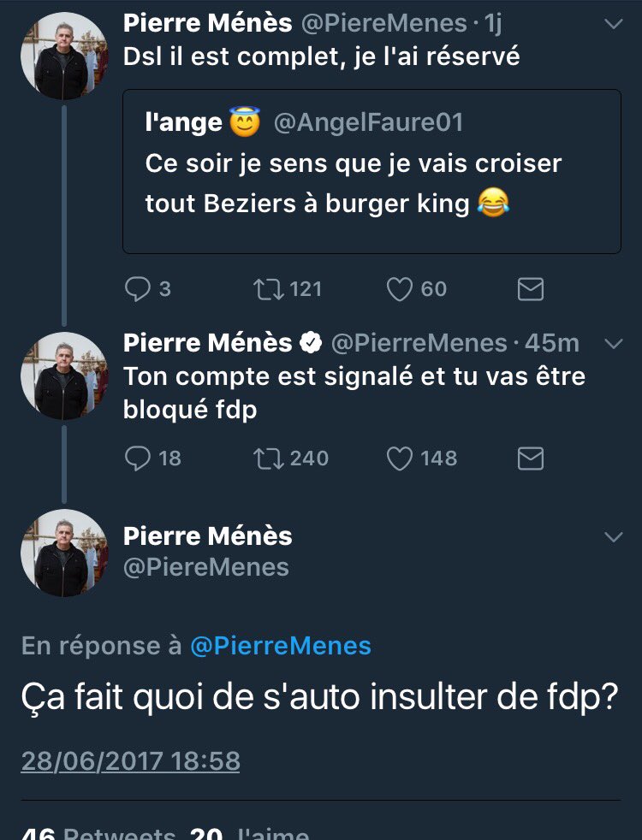The width and height of the screenshot is (642, 840).
Task: View the 46 Retweets list
Action: click(x=98, y=833)
